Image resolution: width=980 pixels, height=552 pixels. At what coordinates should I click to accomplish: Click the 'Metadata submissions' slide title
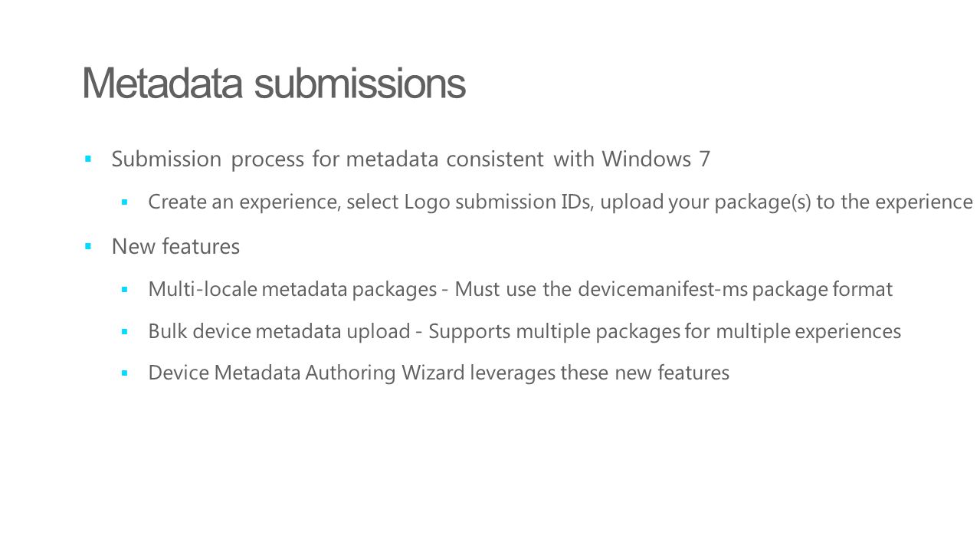pyautogui.click(x=274, y=84)
